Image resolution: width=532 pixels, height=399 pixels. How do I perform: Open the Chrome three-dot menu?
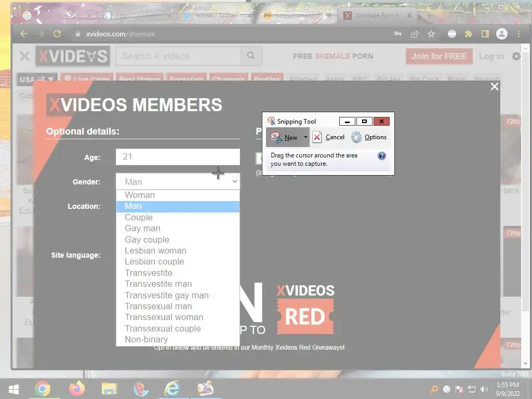(x=518, y=34)
